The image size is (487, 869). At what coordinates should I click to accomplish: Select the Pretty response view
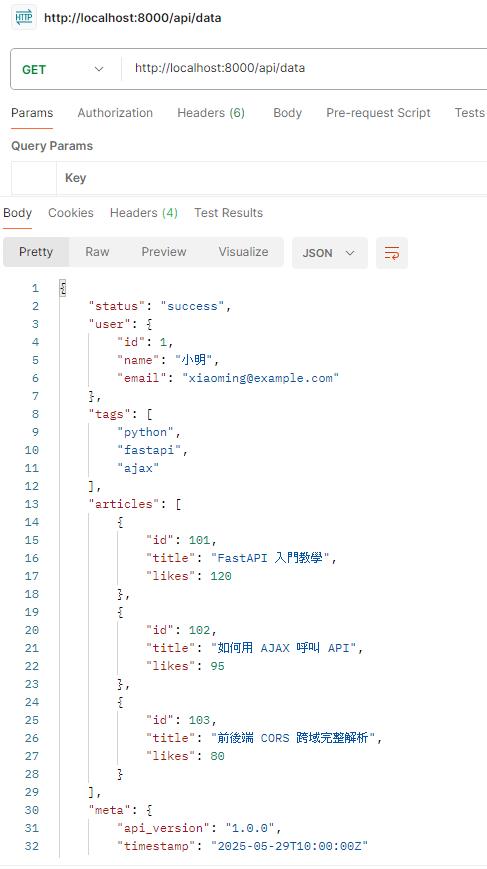[36, 252]
